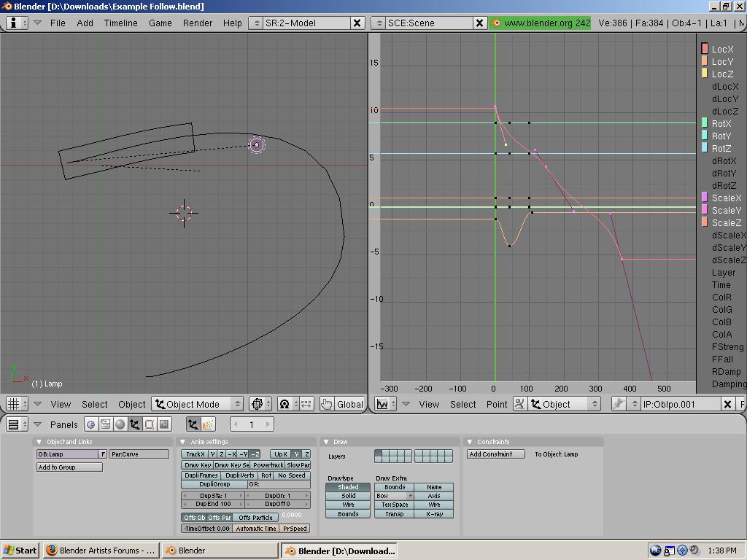Image resolution: width=747 pixels, height=560 pixels.
Task: Switch to the Editing context buttons
Action: pyautogui.click(x=149, y=424)
